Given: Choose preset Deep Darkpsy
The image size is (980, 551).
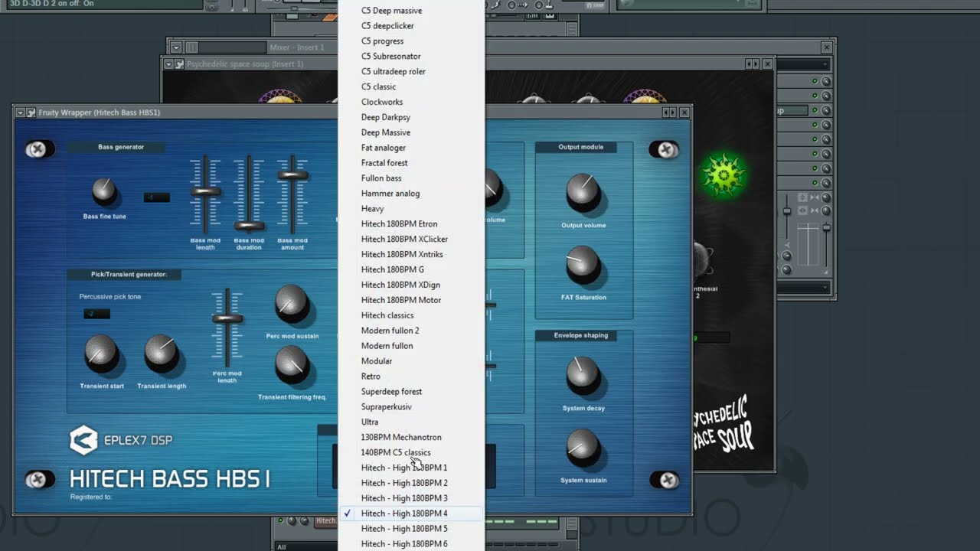Looking at the screenshot, I should pyautogui.click(x=410, y=117).
